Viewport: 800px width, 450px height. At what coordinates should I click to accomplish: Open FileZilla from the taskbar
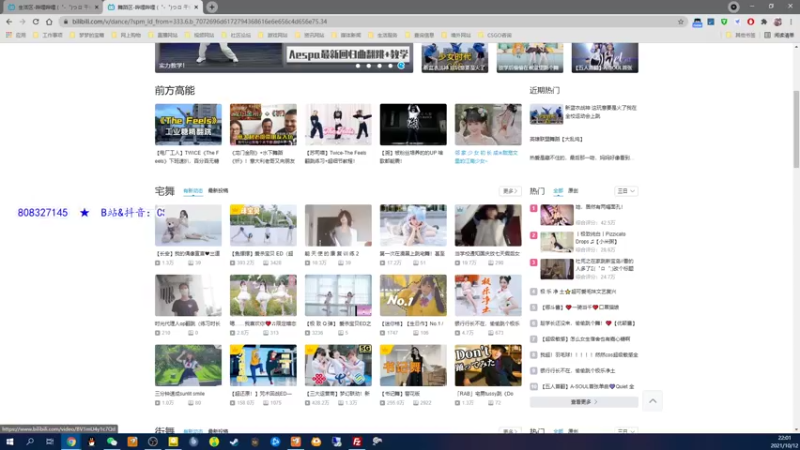coord(357,442)
